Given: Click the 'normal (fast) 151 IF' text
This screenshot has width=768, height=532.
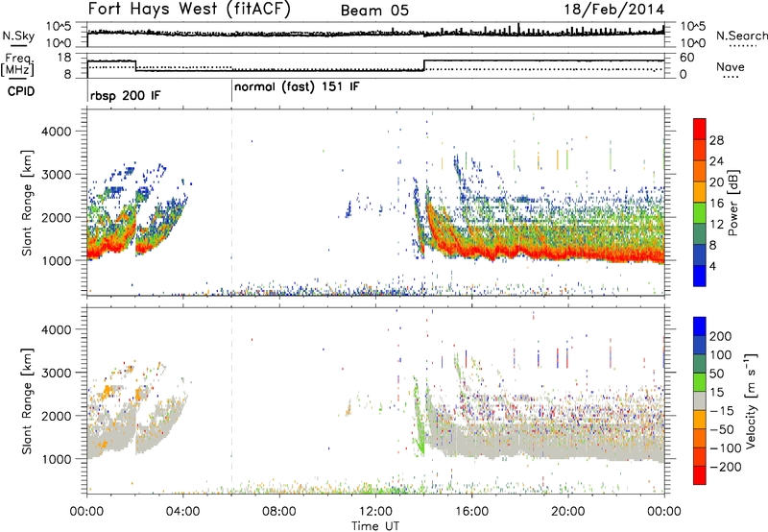Looking at the screenshot, I should 297,87.
